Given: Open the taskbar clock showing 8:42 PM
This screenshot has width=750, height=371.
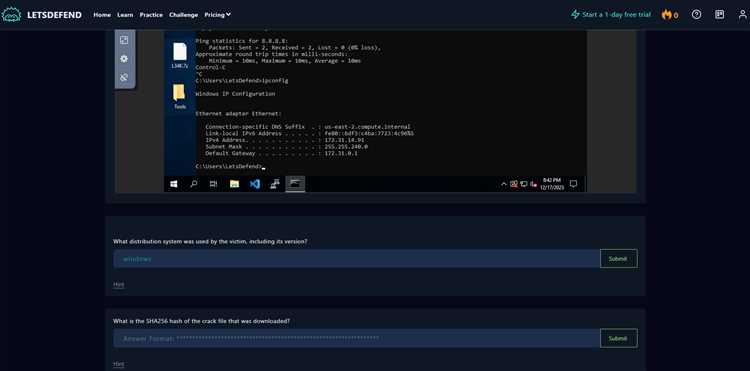Looking at the screenshot, I should (x=552, y=184).
